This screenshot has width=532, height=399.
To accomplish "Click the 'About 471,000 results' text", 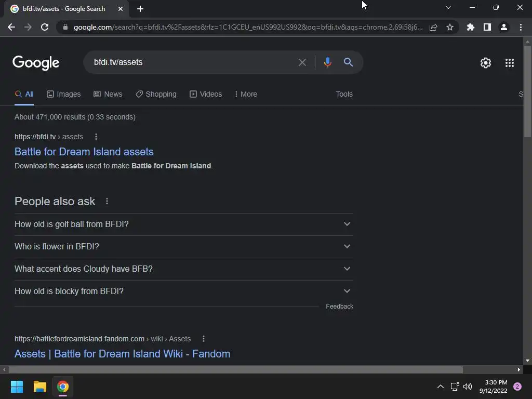I will coord(75,117).
